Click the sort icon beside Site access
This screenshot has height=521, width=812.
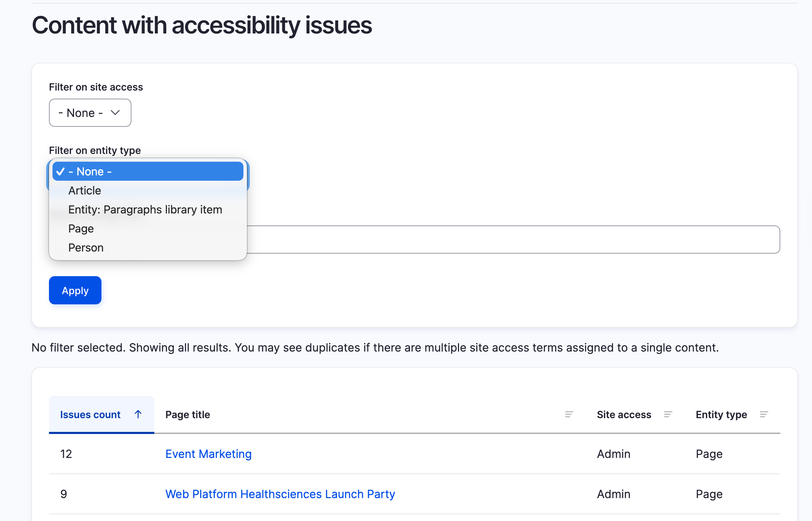668,414
